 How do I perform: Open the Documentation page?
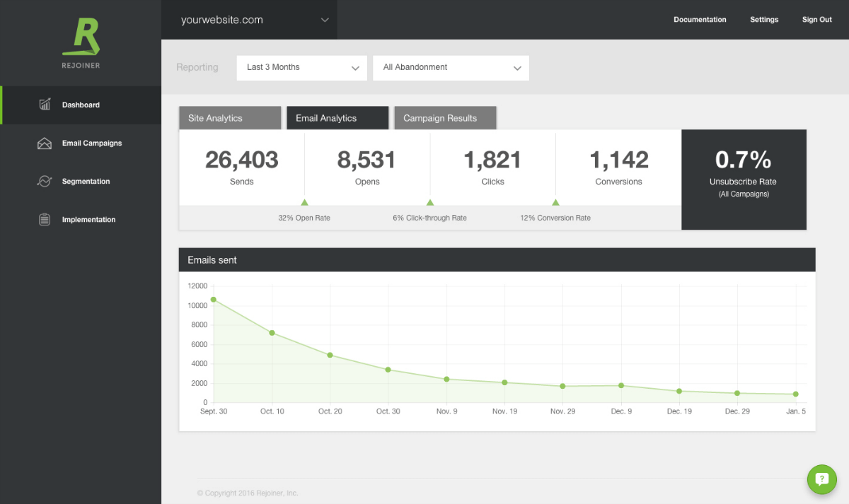[700, 20]
